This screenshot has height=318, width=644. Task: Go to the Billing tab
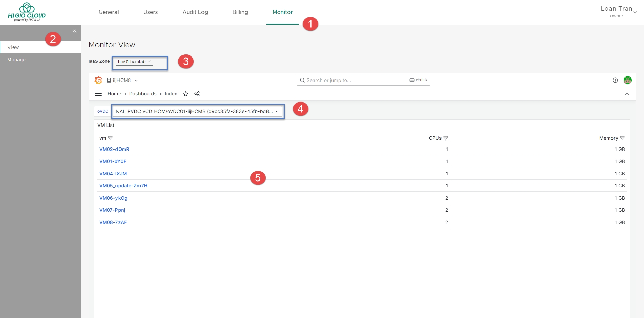240,12
